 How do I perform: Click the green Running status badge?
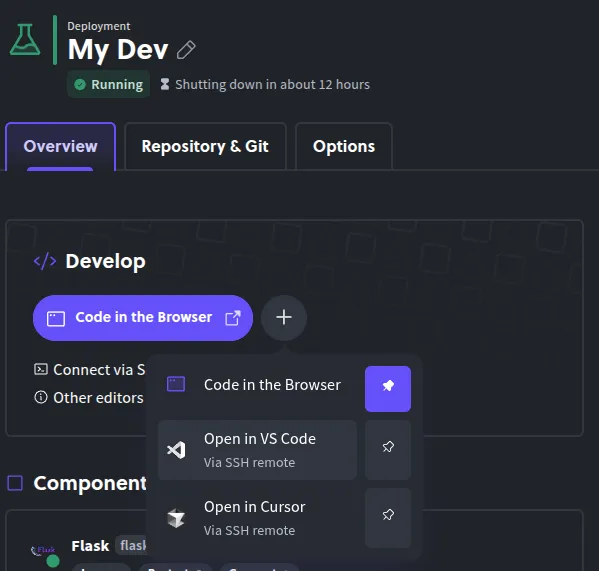108,84
